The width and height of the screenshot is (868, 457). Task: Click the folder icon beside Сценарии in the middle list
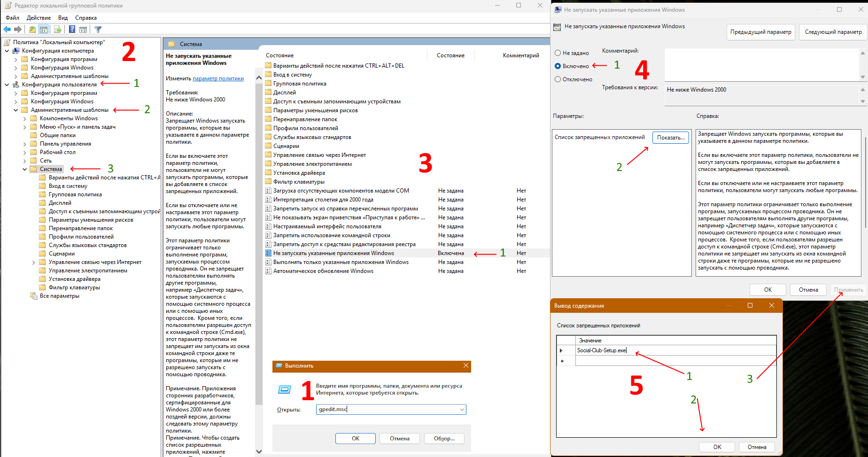point(268,146)
